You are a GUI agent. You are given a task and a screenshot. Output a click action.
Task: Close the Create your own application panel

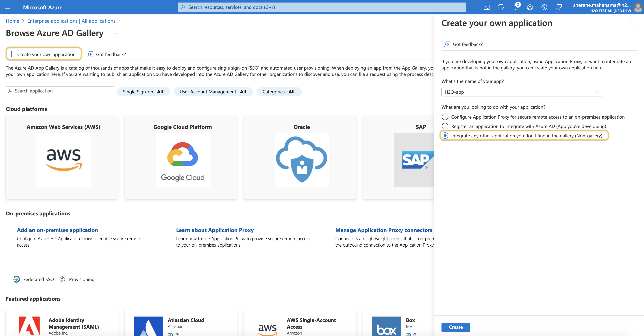pyautogui.click(x=632, y=23)
